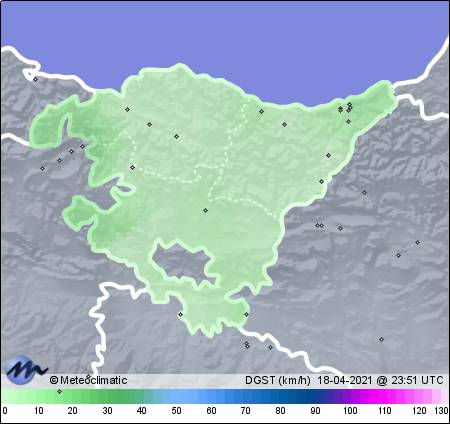Click station marker on the northwest coastal inlet
450x424 pixels.
[x=36, y=79]
